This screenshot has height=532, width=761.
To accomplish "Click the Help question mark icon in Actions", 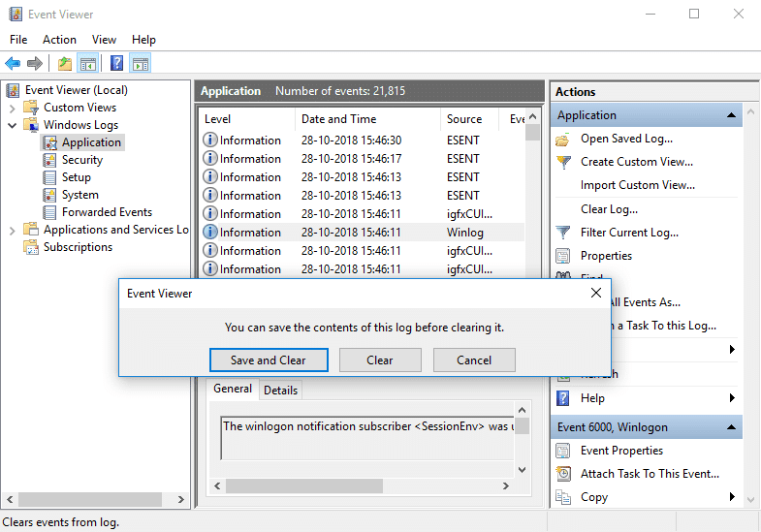I will coord(563,398).
